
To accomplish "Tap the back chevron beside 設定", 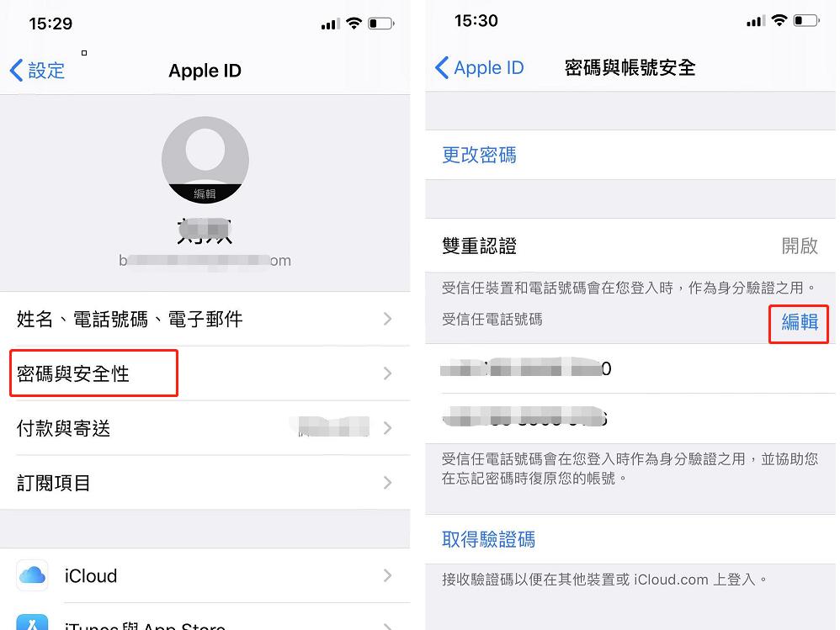I will (x=17, y=70).
